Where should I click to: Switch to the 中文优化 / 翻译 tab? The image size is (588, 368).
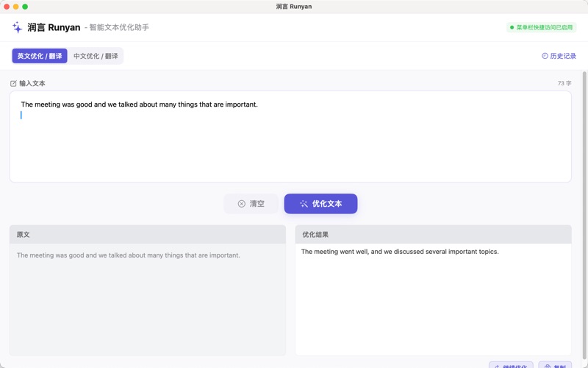coord(96,56)
